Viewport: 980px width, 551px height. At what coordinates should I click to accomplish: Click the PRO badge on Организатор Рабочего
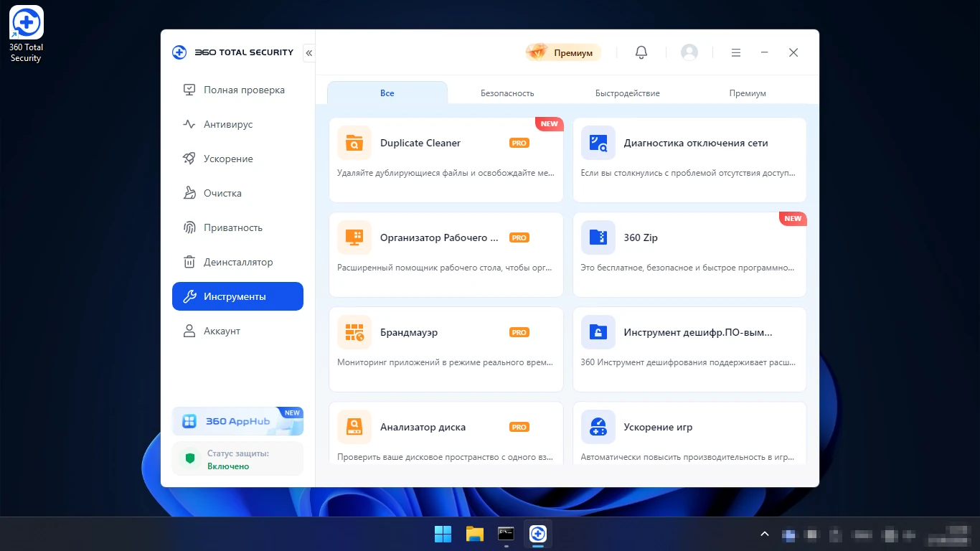(519, 237)
